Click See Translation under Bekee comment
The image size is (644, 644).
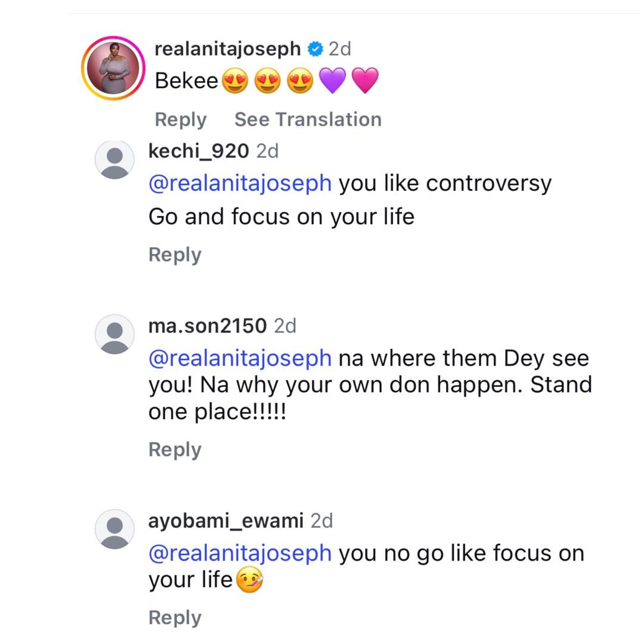308,119
